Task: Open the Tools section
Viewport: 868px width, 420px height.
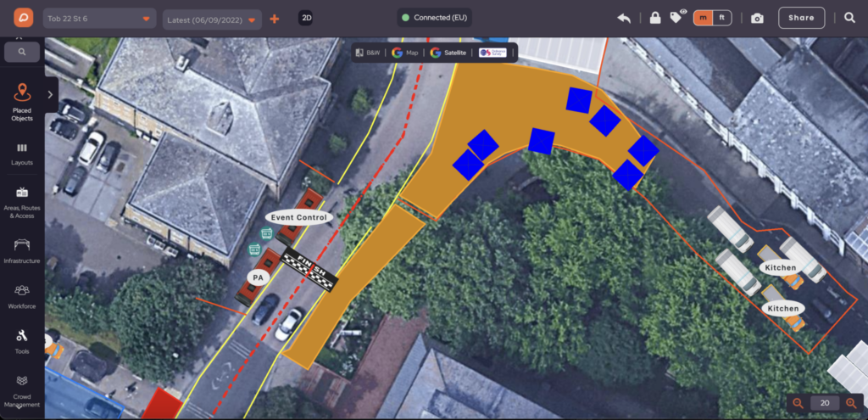Action: click(22, 340)
